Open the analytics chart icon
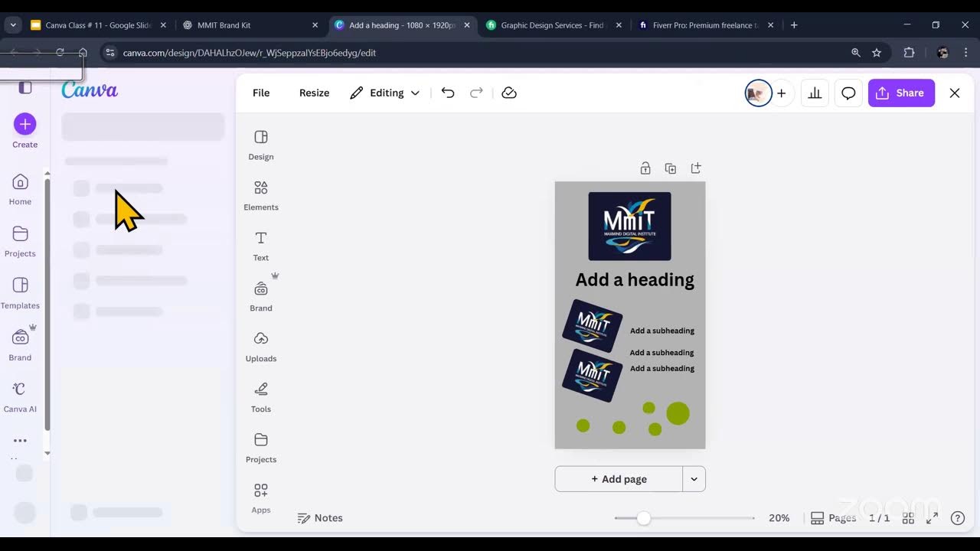 tap(815, 93)
